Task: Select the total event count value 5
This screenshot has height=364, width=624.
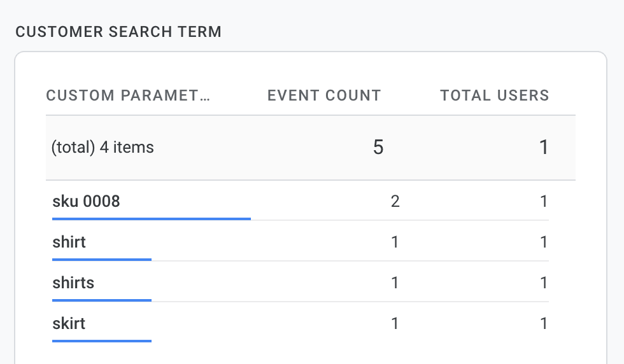Action: pos(378,148)
